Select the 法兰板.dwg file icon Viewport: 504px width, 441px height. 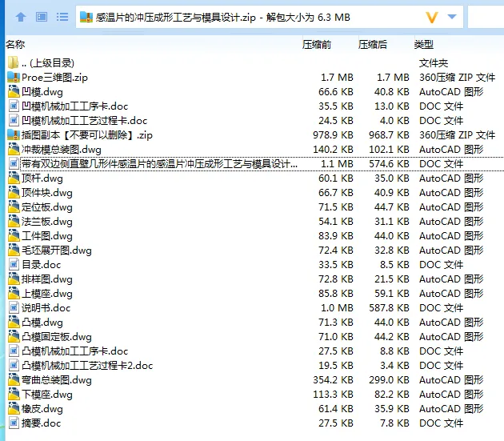click(14, 222)
